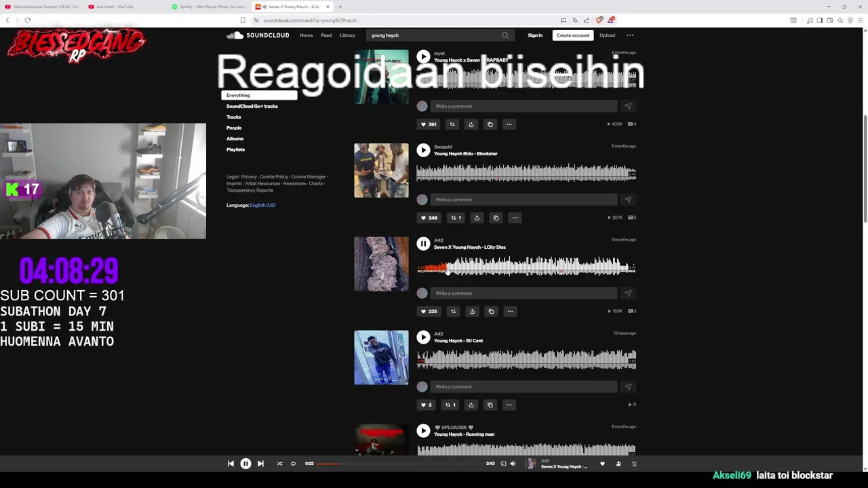Click the search magnifier icon
Screen dimensions: 868x488
click(505, 35)
